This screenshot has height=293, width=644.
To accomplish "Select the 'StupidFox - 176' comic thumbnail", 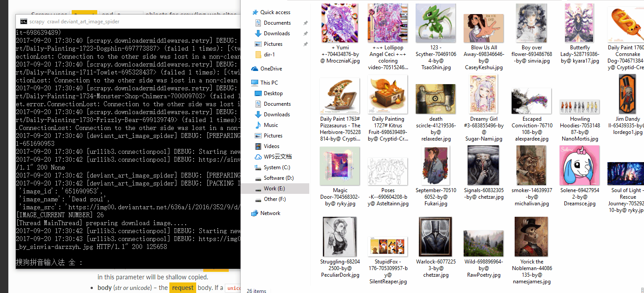I will pyautogui.click(x=388, y=247).
